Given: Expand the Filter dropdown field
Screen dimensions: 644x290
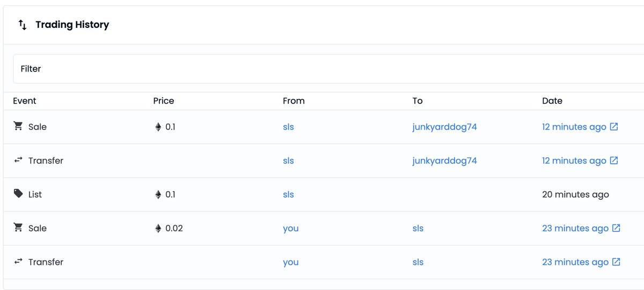Looking at the screenshot, I should coord(328,69).
